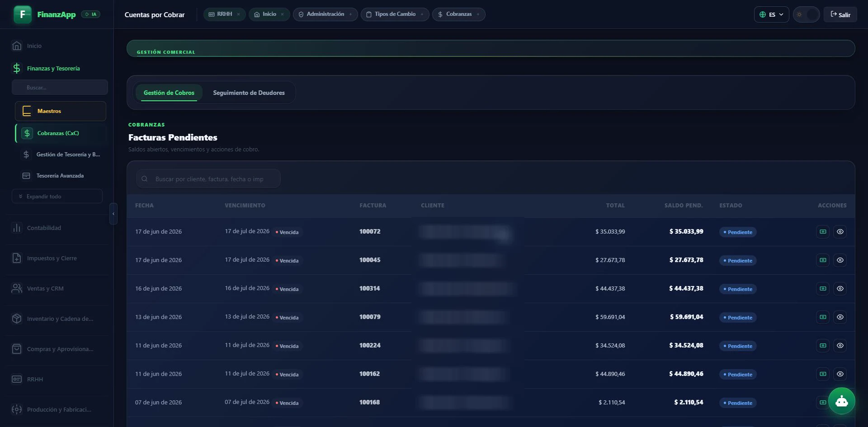Click the Maestros book icon

(x=27, y=111)
